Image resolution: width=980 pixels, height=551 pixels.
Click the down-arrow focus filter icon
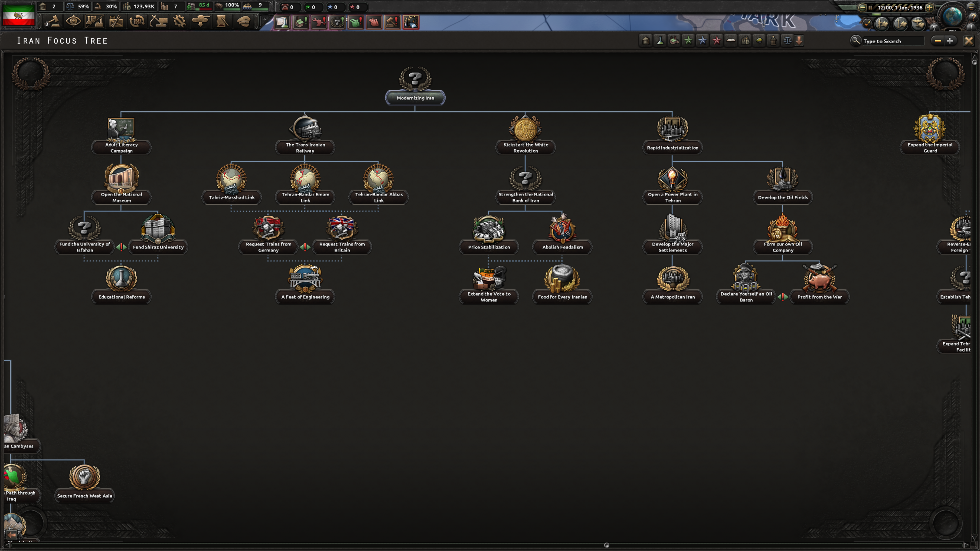(799, 41)
